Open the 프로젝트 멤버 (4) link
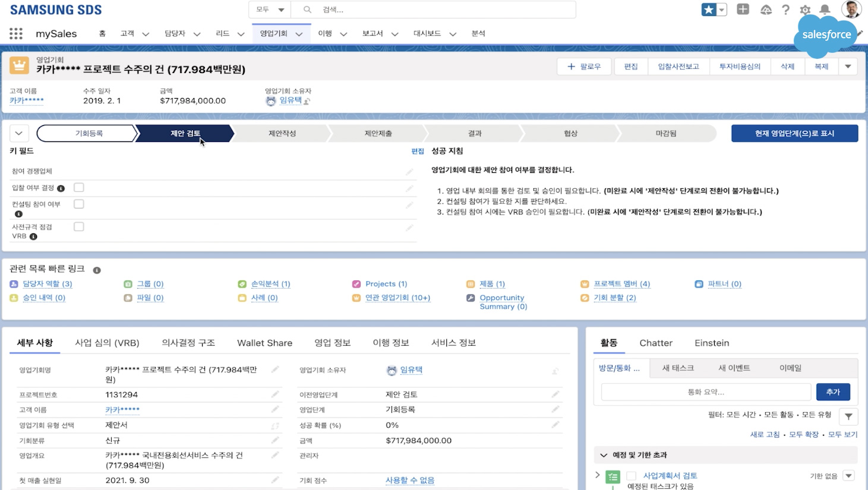 621,284
